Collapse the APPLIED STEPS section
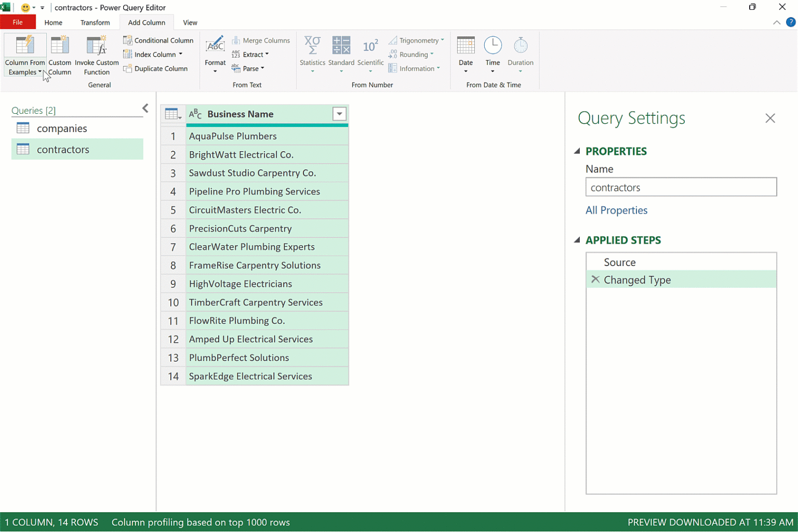The image size is (798, 532). click(577, 240)
